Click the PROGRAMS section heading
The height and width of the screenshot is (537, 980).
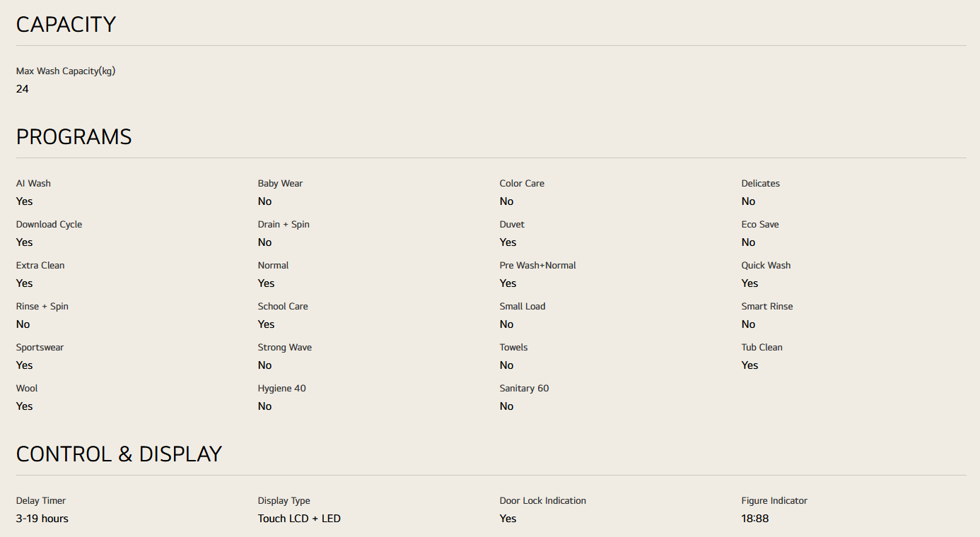coord(74,137)
